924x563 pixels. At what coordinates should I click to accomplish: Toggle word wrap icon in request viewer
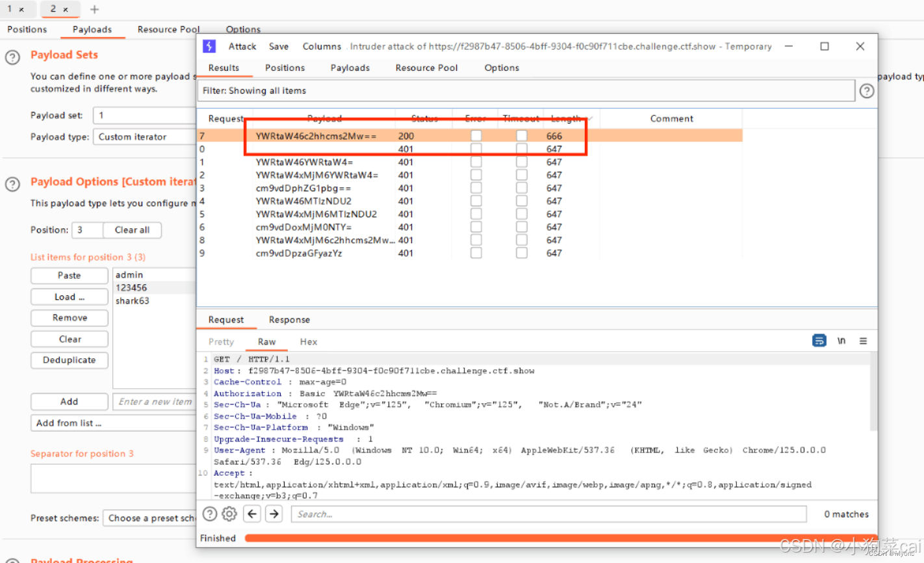(819, 341)
